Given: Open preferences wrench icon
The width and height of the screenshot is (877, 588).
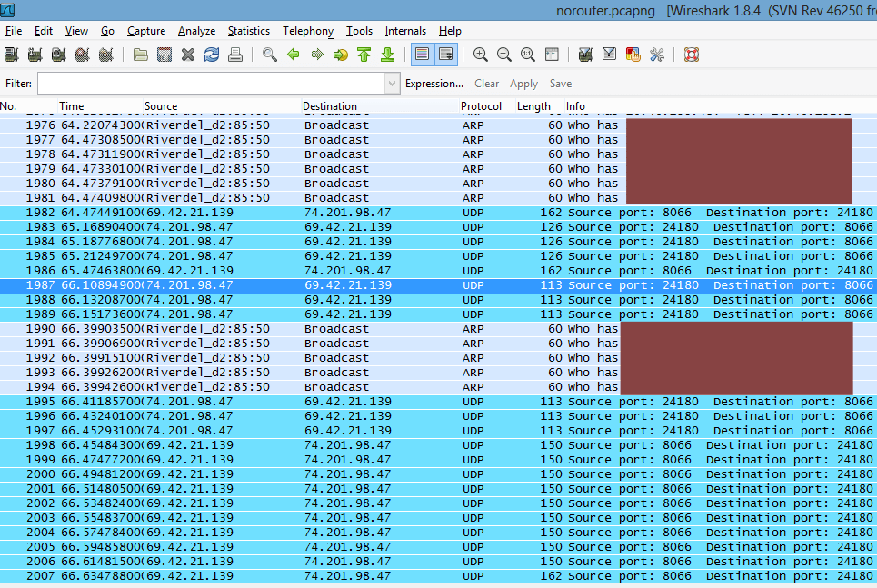Looking at the screenshot, I should [657, 55].
